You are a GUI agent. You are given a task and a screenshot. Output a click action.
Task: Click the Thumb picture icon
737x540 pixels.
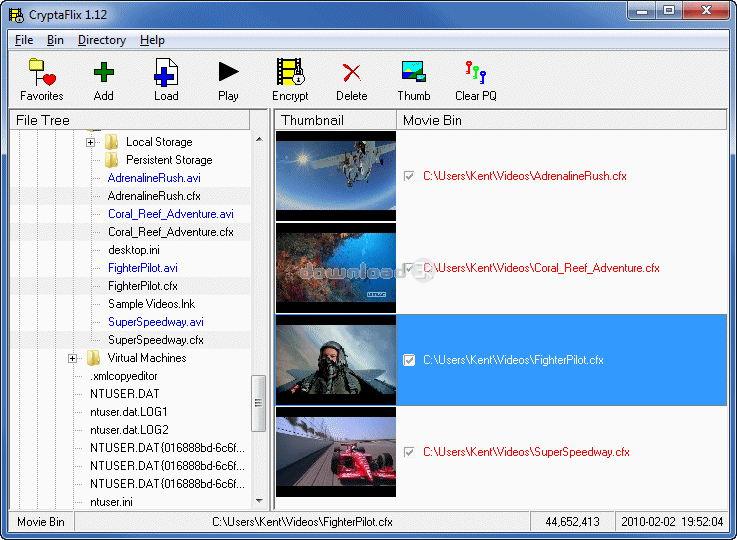[x=414, y=72]
